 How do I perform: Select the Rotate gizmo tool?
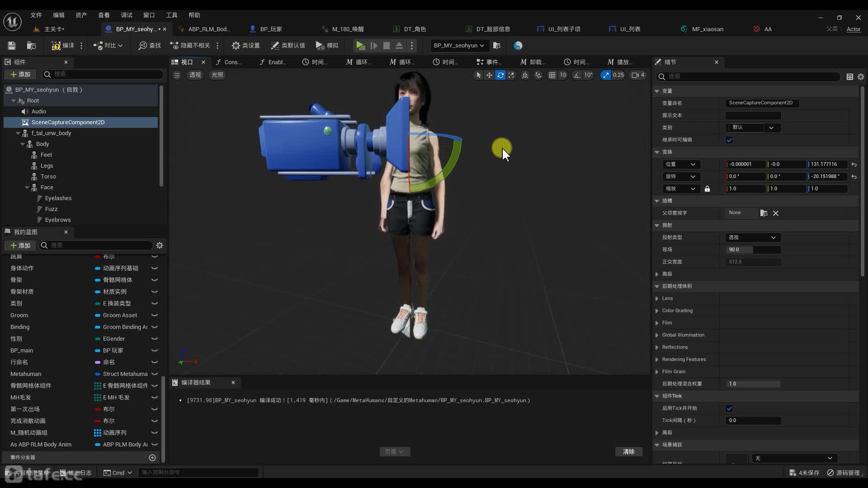tap(500, 75)
